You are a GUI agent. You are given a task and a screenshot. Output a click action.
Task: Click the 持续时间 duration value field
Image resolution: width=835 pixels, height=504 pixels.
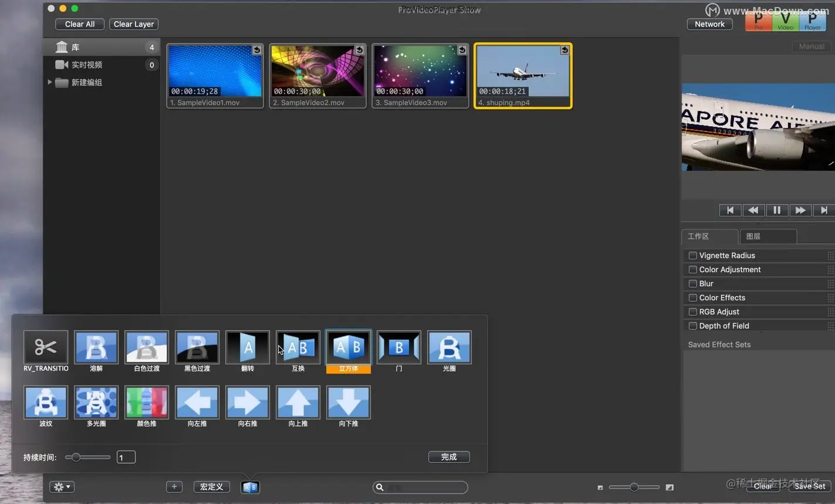(x=126, y=457)
